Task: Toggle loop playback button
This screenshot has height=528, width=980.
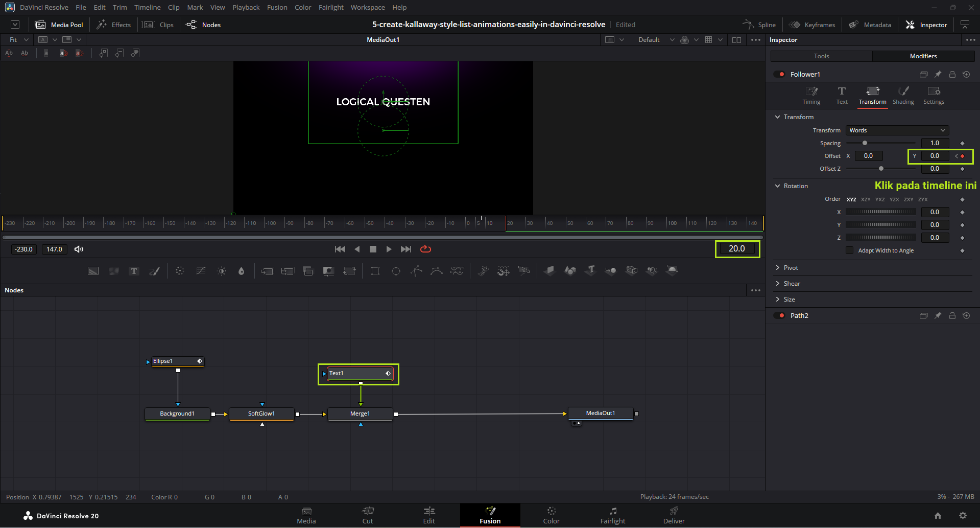Action: pos(425,249)
